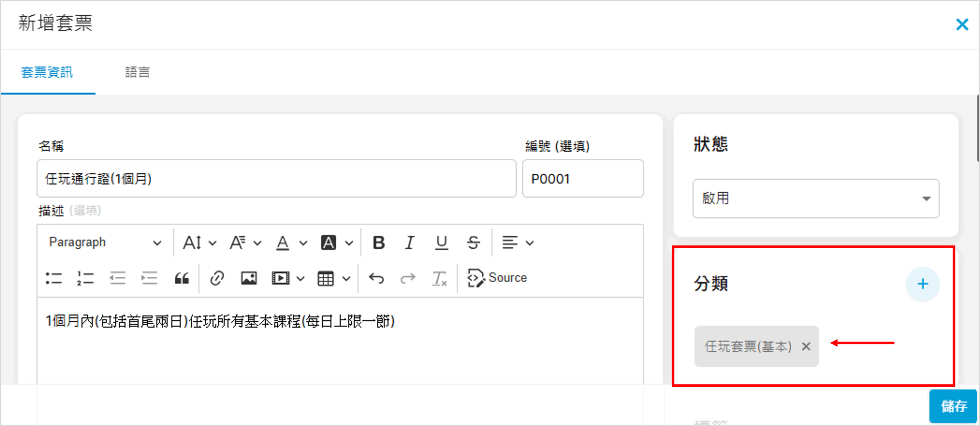
Task: Apply strikethrough formatting
Action: pos(473,242)
